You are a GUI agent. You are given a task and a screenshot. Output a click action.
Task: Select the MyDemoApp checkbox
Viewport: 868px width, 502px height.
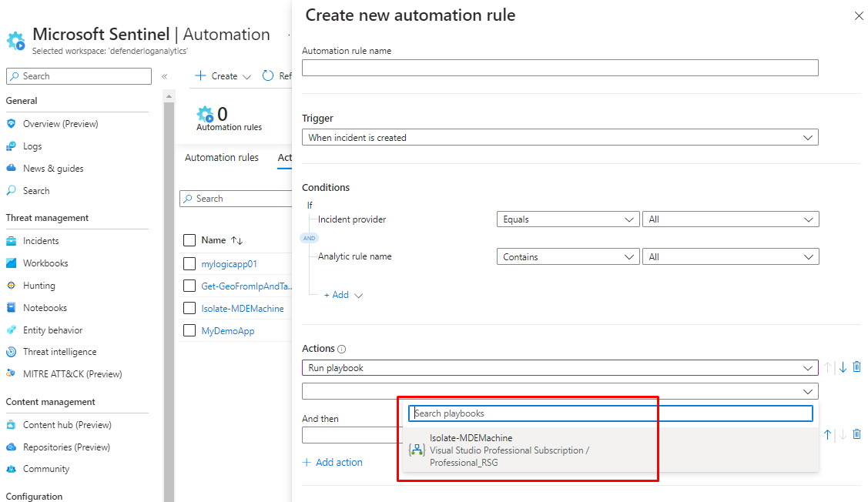tap(190, 331)
